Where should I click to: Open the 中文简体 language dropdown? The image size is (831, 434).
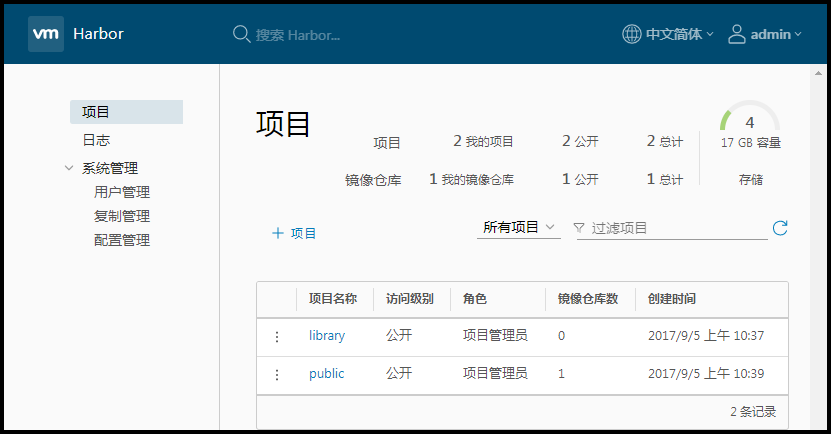(x=680, y=34)
